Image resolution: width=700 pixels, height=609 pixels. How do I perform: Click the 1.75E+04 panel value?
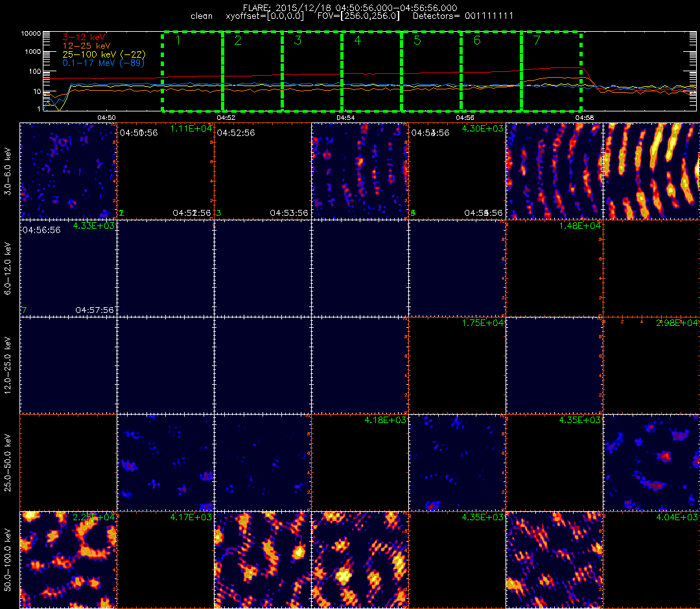[x=483, y=323]
